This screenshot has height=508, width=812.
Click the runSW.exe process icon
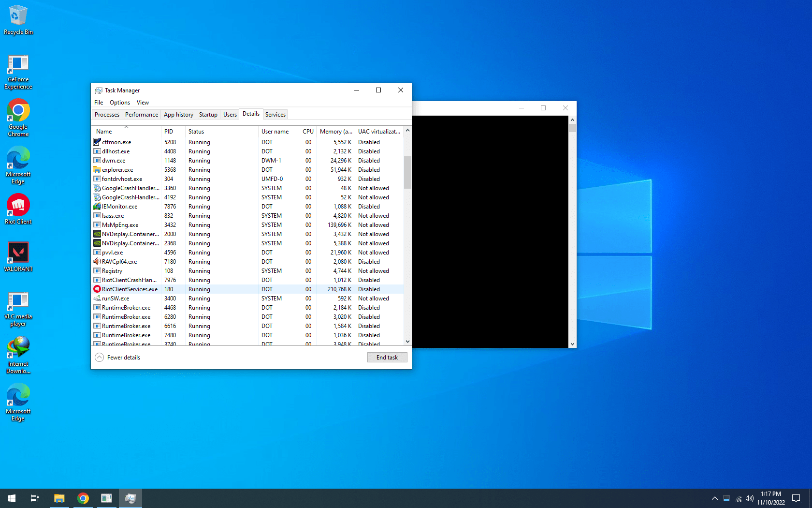(97, 299)
